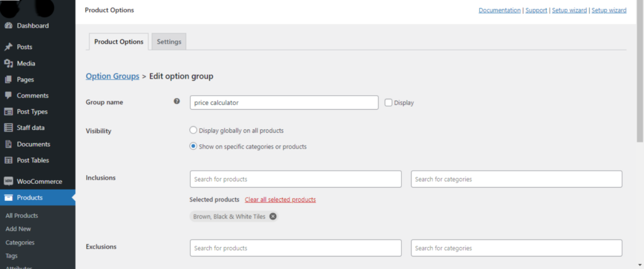644x269 pixels.
Task: Open Categories submenu
Action: (20, 243)
